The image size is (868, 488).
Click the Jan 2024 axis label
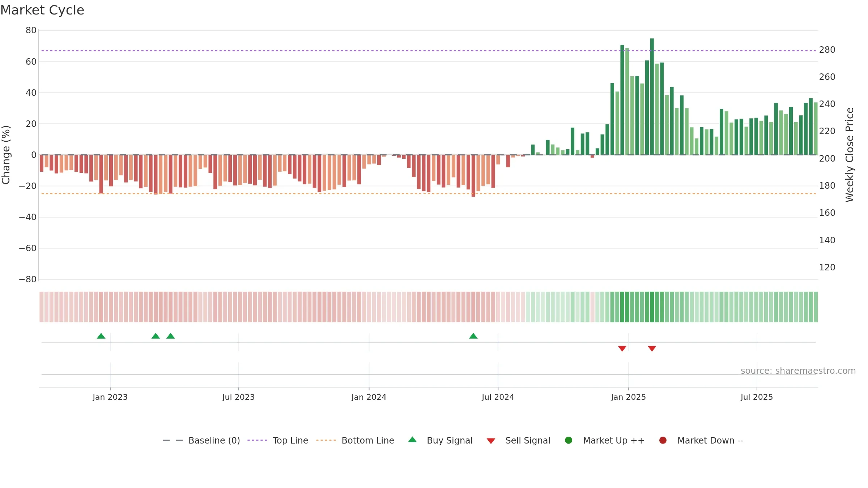coord(369,397)
